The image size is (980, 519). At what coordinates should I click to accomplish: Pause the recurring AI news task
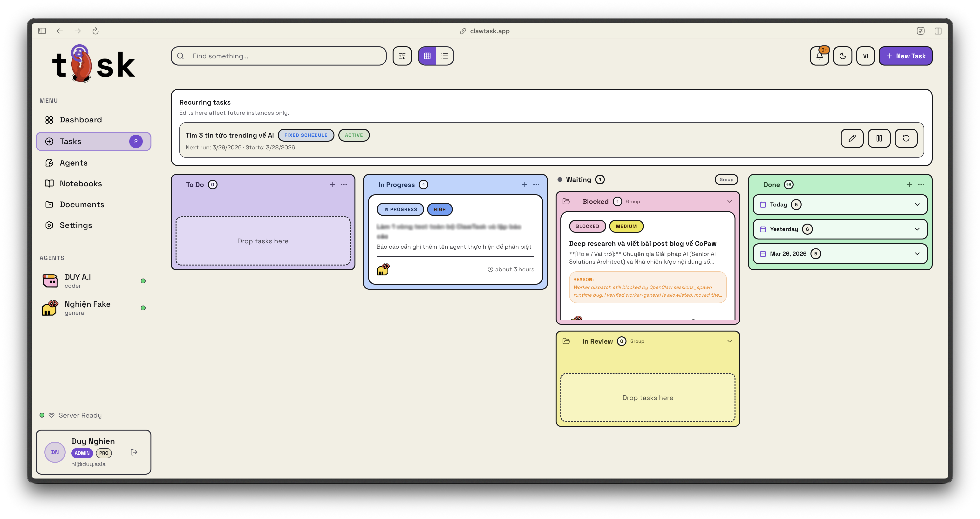pos(879,138)
